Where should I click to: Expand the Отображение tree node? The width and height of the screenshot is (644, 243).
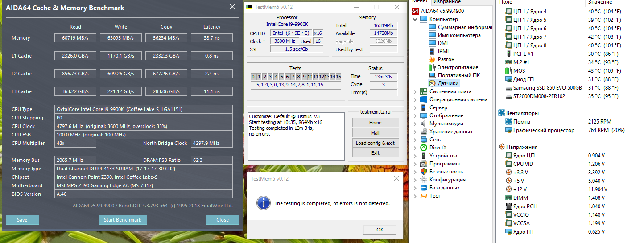click(x=415, y=116)
